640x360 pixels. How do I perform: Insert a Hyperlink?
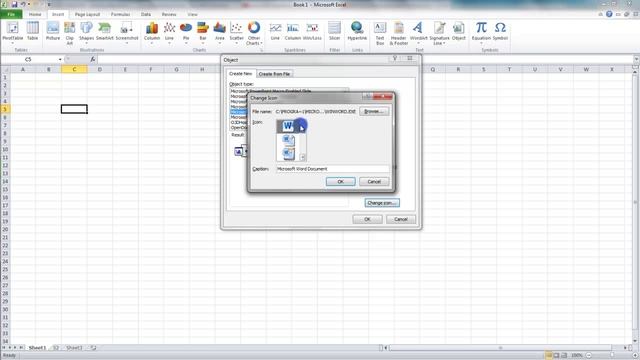pyautogui.click(x=357, y=31)
